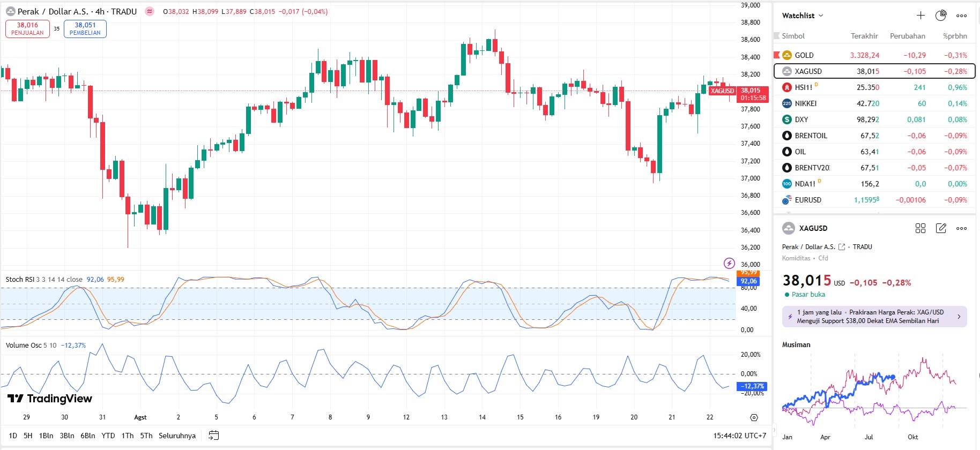Click the grid layout icon beside XAGUSD details

920,228
